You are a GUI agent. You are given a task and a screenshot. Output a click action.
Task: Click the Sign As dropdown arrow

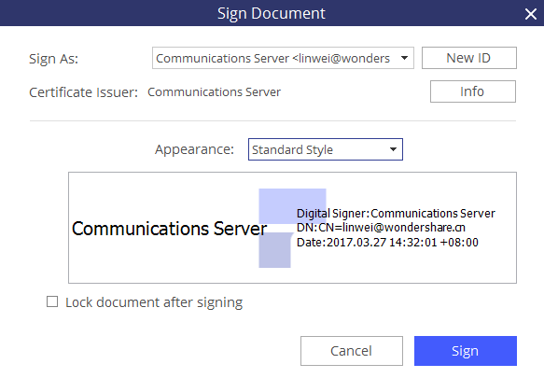pos(404,58)
